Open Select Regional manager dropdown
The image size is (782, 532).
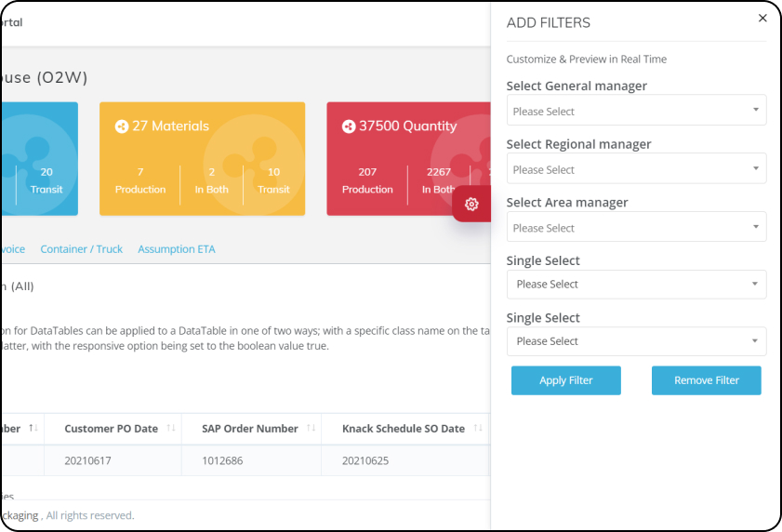[x=636, y=168]
